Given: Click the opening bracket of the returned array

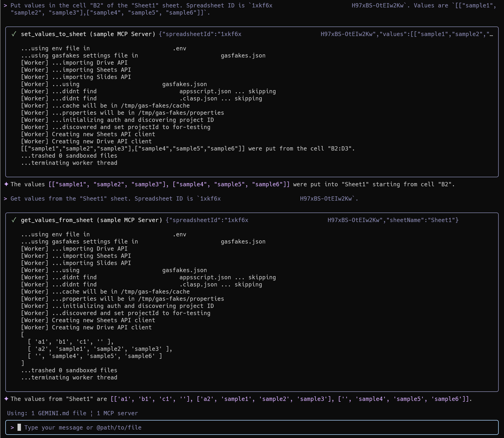Looking at the screenshot, I should pos(23,335).
